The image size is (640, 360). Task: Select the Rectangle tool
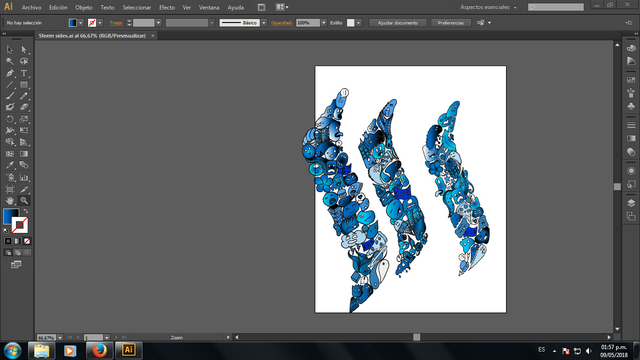(24, 85)
